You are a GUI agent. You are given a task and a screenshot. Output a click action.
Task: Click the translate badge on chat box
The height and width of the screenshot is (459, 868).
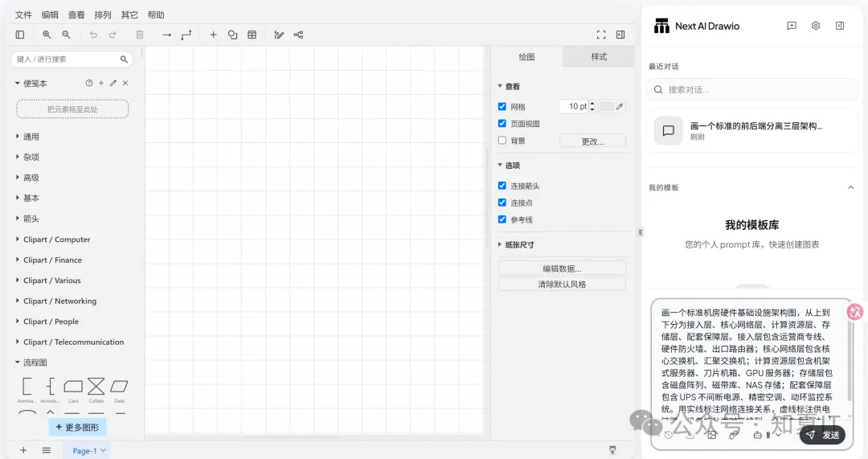coord(854,312)
